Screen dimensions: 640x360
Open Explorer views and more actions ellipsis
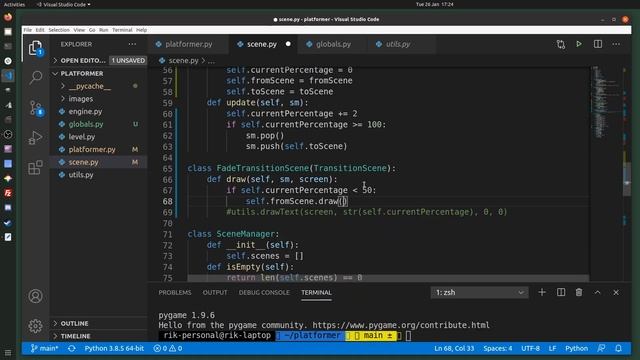coord(132,44)
